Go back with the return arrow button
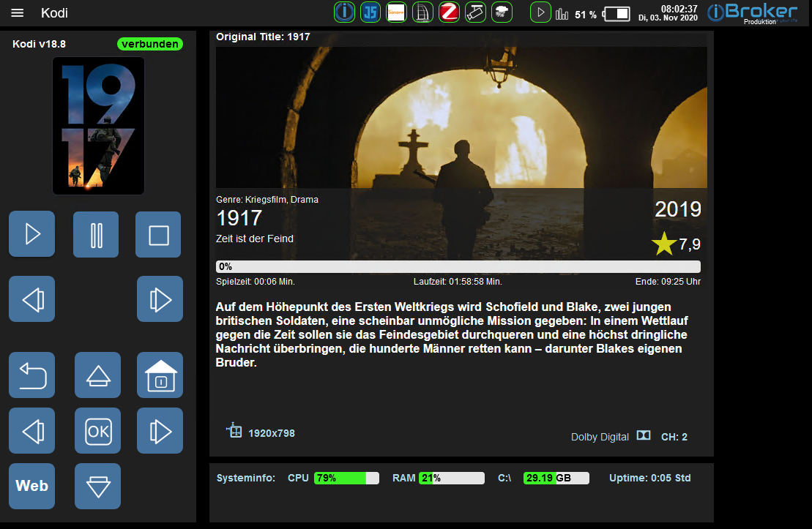This screenshot has height=529, width=812. 32,375
